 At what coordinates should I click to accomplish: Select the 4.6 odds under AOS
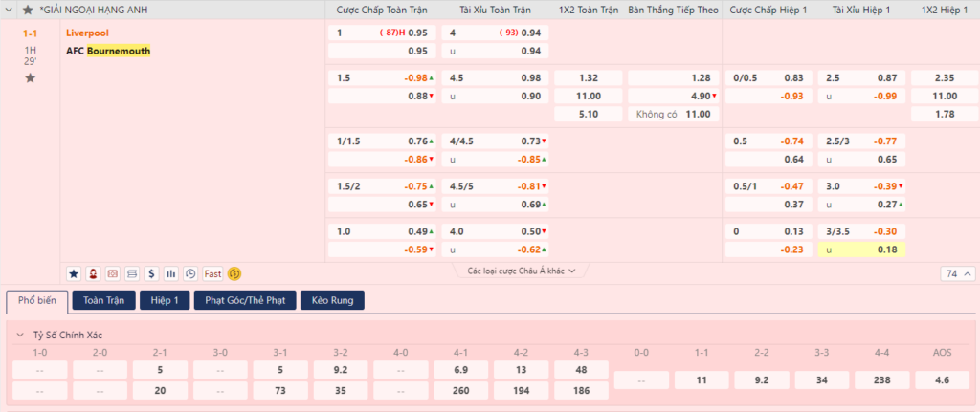coord(942,379)
